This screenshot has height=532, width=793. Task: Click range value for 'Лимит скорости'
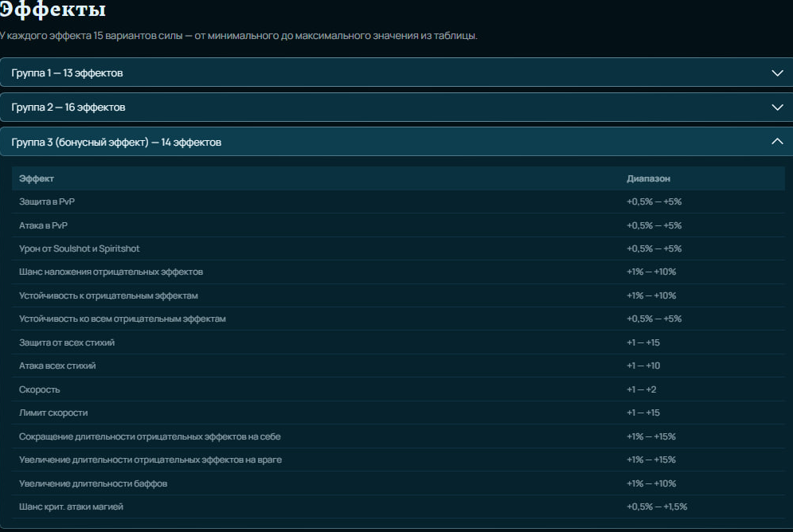pyautogui.click(x=643, y=413)
